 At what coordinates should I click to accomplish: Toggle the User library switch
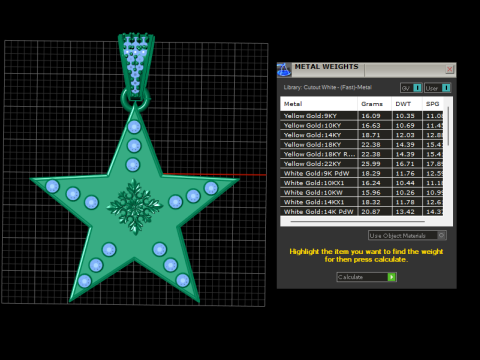(x=446, y=88)
